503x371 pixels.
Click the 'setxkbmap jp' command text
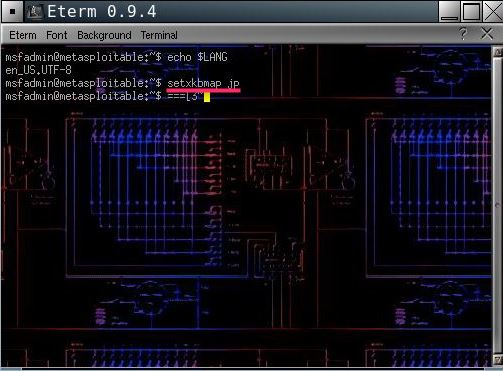pos(203,83)
